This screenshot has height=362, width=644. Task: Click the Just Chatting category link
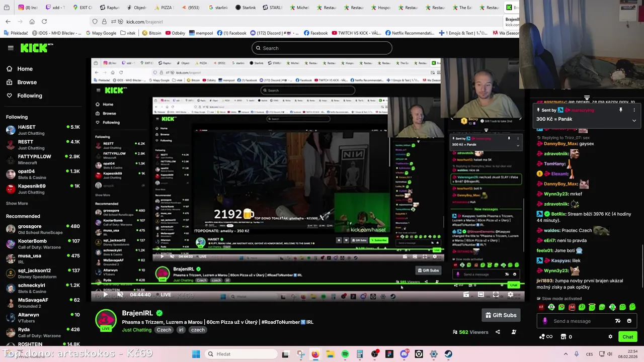136,330
